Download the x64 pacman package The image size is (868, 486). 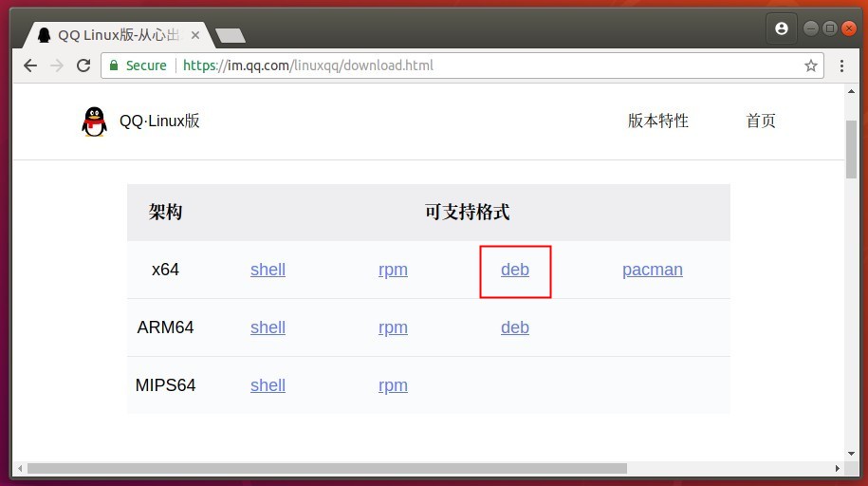652,270
